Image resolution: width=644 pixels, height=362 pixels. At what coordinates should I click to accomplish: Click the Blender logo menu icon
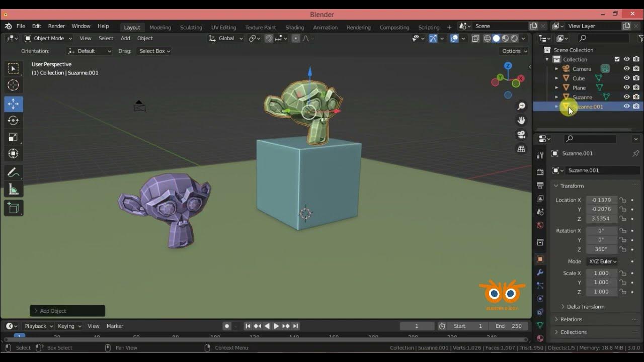tap(9, 26)
